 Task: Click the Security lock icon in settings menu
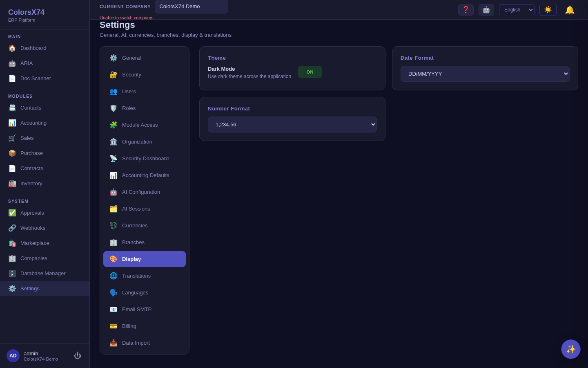114,75
